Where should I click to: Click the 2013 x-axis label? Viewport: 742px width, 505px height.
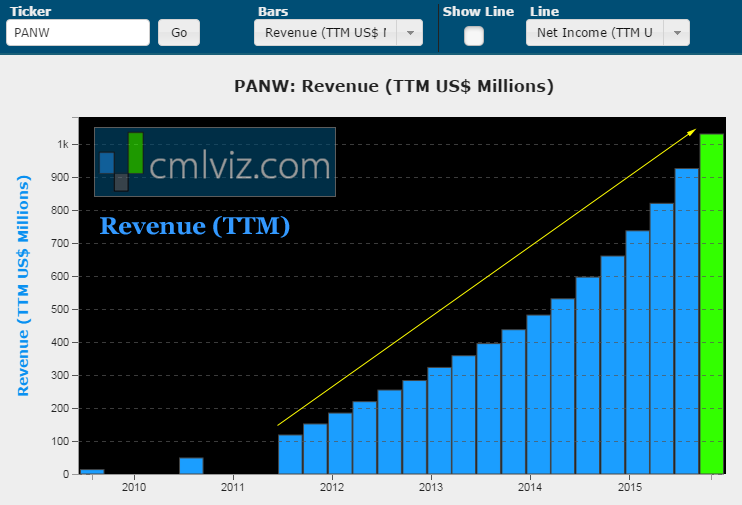(431, 487)
